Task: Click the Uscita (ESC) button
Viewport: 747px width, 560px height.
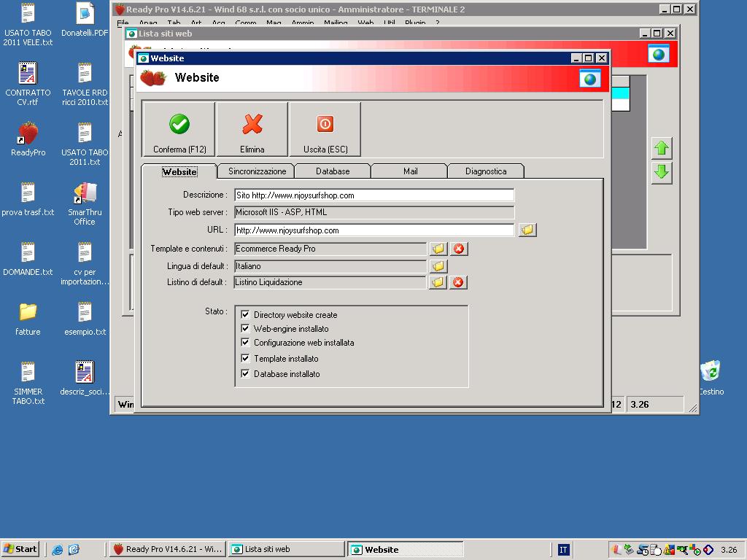Action: pos(325,129)
